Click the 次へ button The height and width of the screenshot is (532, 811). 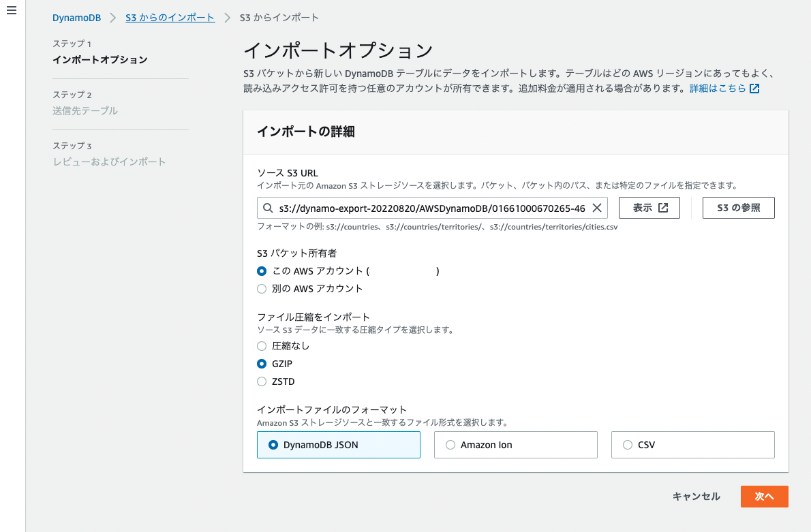pyautogui.click(x=764, y=497)
